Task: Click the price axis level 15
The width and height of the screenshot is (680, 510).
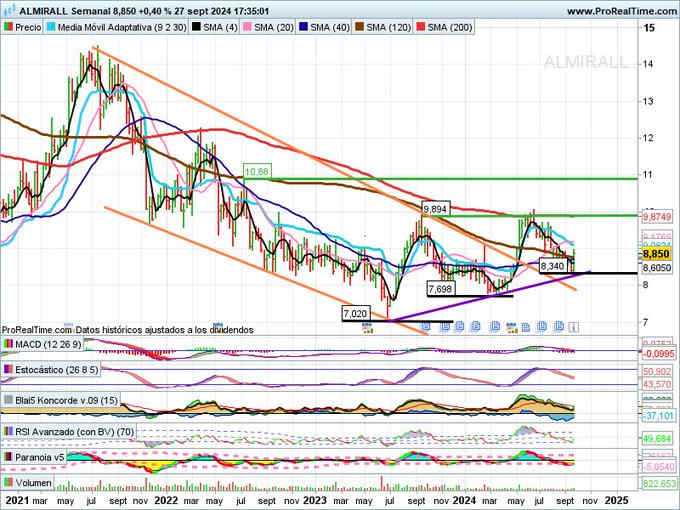Action: [x=649, y=28]
